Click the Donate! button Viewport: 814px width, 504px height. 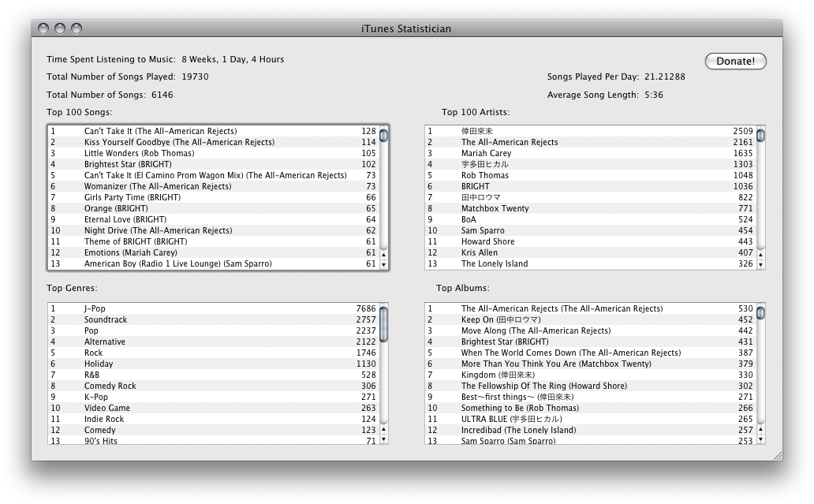pos(736,61)
